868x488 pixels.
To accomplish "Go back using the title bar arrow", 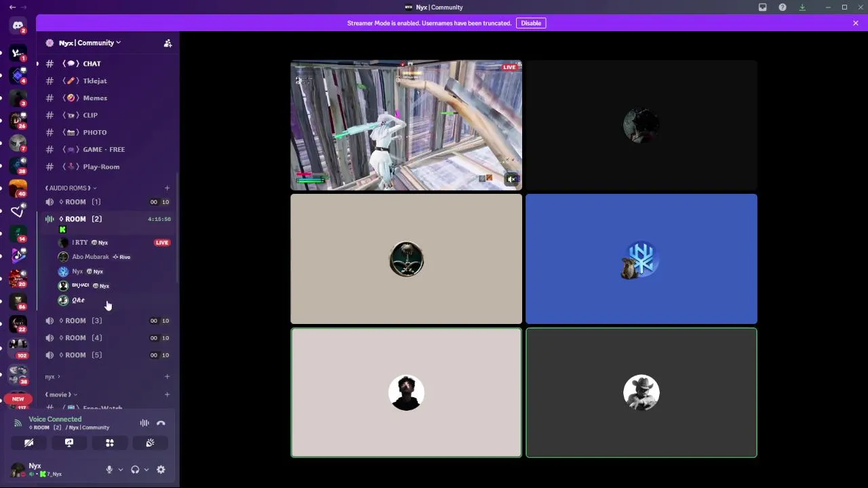I will [12, 7].
